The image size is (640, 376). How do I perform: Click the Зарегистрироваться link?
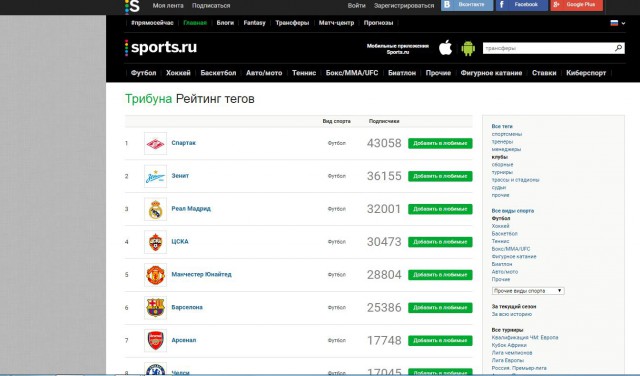tap(404, 6)
